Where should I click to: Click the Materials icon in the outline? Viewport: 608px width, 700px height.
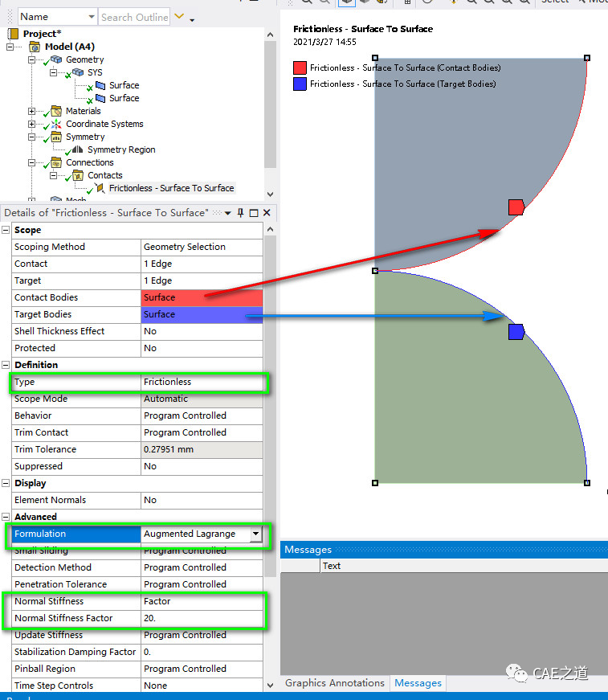pyautogui.click(x=56, y=111)
